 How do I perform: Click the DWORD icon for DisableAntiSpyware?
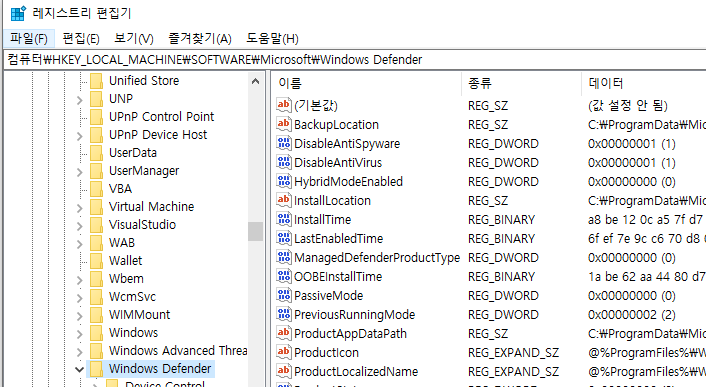(x=284, y=143)
